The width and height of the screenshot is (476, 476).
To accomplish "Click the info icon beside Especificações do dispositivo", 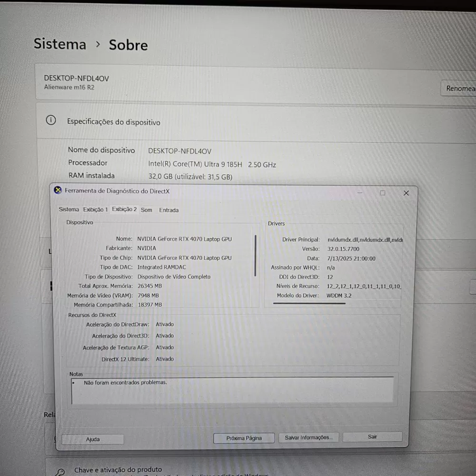I will pyautogui.click(x=51, y=120).
